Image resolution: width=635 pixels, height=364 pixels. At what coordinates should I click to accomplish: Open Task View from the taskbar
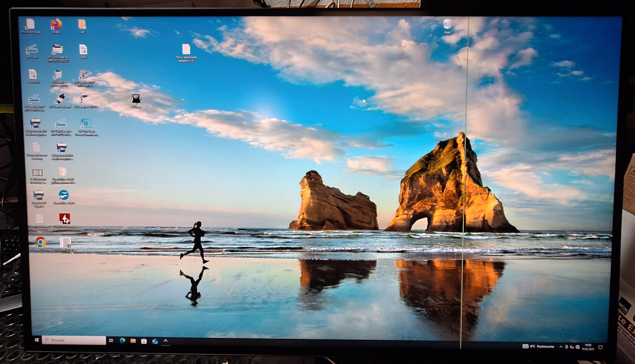(111, 341)
